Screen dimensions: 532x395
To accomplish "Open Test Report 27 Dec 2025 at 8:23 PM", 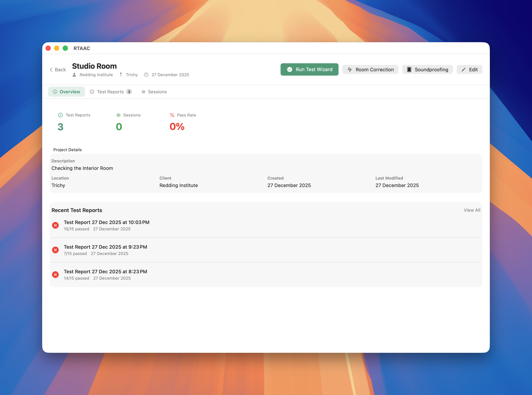I will 105,272.
